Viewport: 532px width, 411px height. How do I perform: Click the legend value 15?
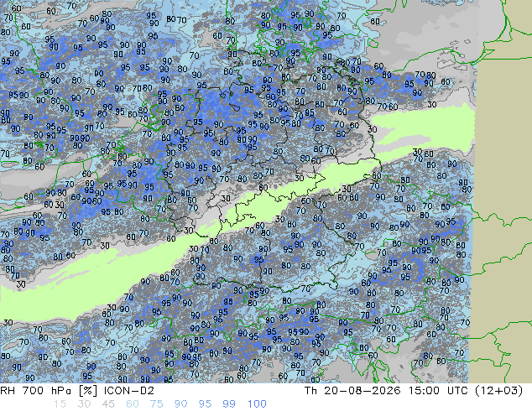(x=60, y=404)
